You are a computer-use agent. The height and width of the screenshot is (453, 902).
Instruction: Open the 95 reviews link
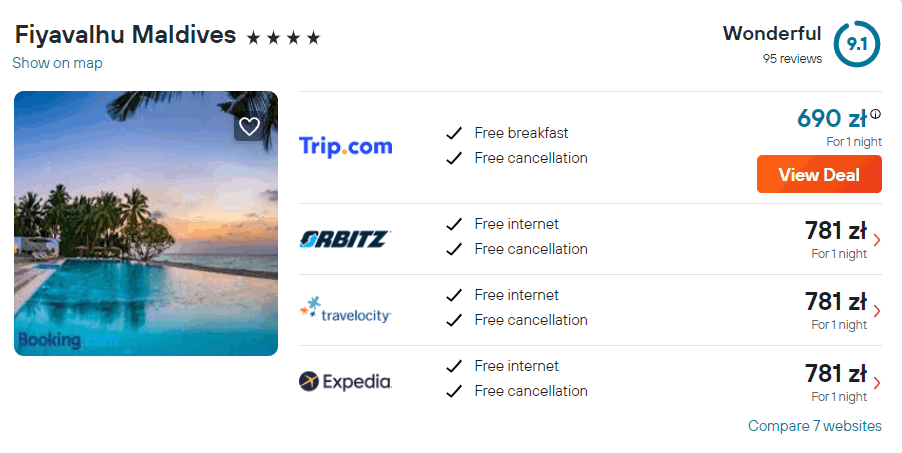(792, 59)
